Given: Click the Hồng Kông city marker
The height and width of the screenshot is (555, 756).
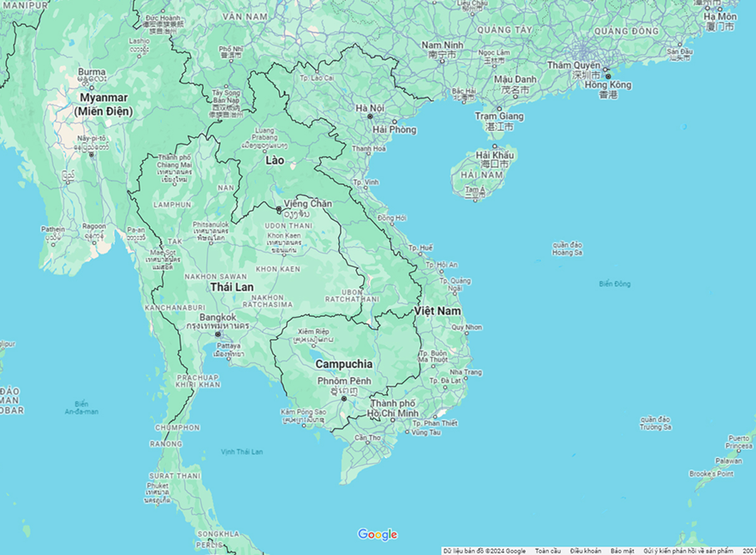Looking at the screenshot, I should [x=608, y=76].
